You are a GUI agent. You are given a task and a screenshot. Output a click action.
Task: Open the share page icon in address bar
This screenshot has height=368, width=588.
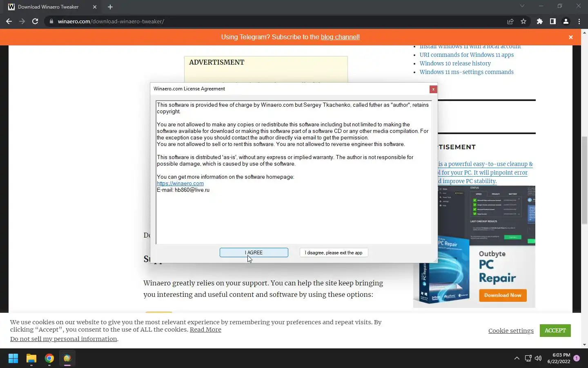tap(510, 21)
